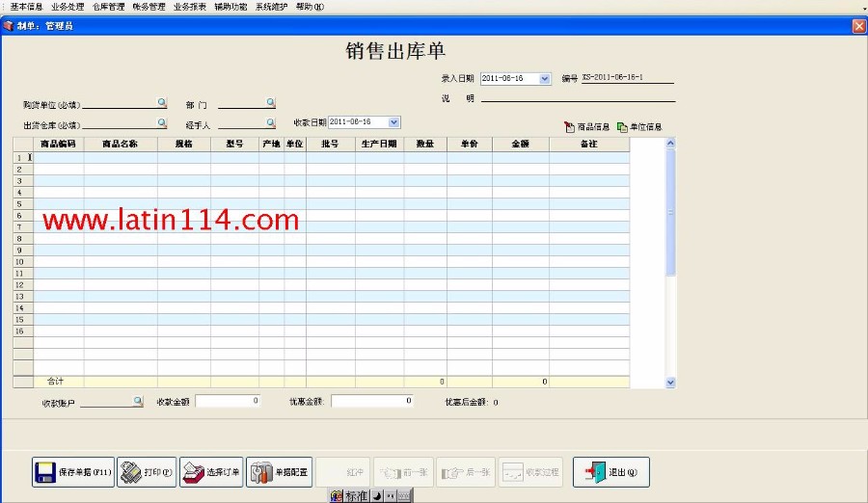Click 收款过程 payment process button
868x503 pixels.
[530, 472]
